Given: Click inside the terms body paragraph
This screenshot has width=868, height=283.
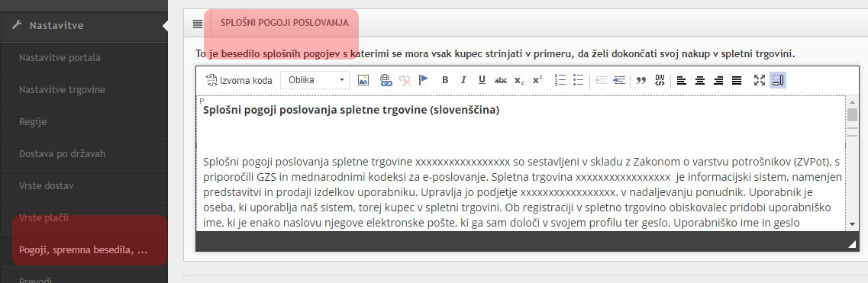Looking at the screenshot, I should [x=522, y=193].
